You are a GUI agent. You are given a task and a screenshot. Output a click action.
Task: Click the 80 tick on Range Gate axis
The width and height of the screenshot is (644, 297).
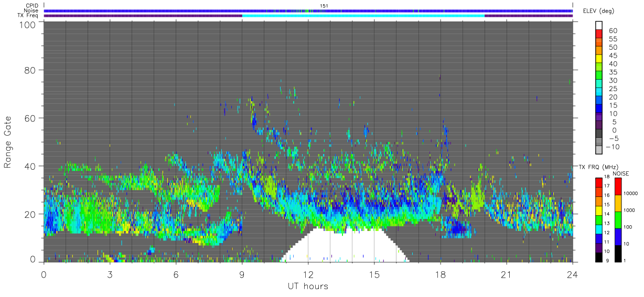(30, 70)
